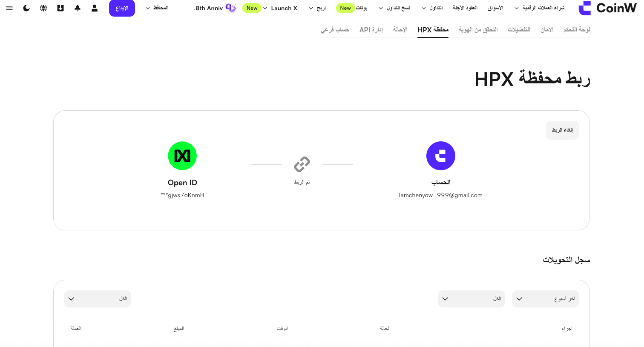
Task: Open the 8th Anniv promotion link
Action: (209, 8)
